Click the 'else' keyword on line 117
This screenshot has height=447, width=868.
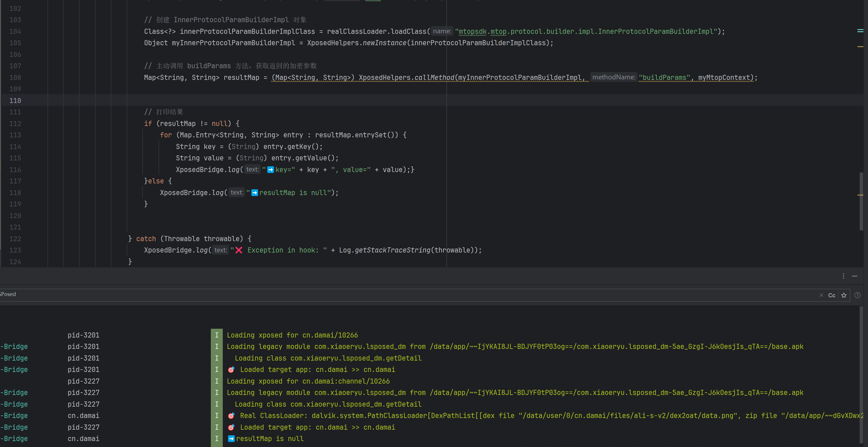click(156, 181)
